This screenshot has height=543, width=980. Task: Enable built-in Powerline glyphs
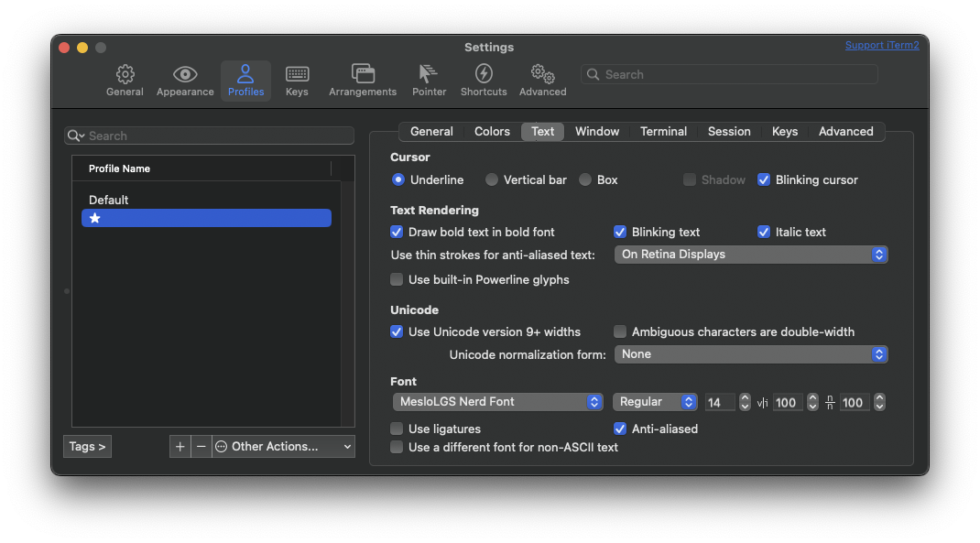(x=397, y=279)
